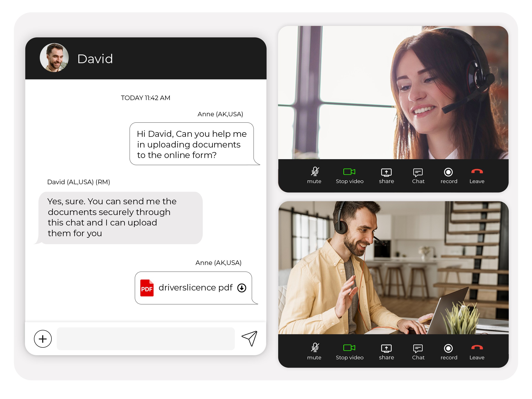Select David's 'Yes, sure' reply message

118,218
